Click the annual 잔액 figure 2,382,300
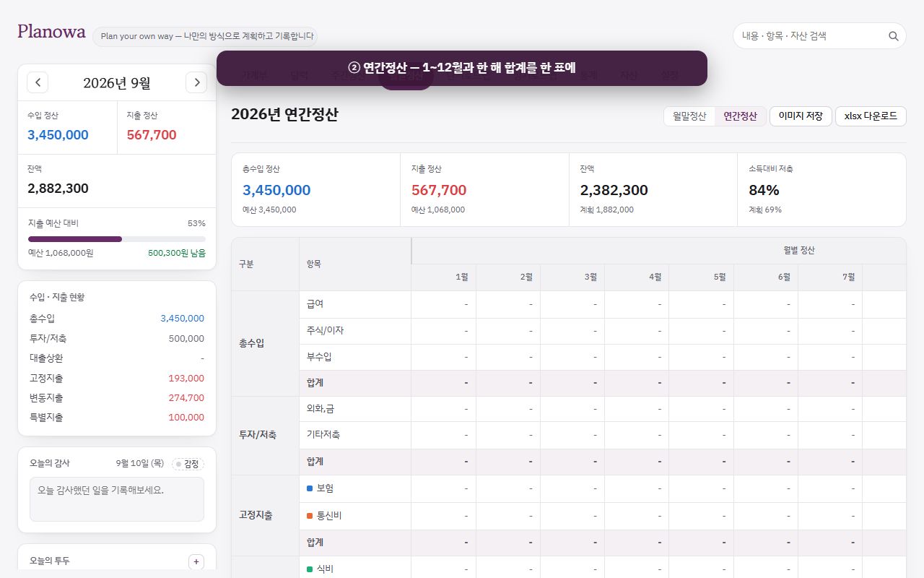This screenshot has height=578, width=924. coord(614,190)
